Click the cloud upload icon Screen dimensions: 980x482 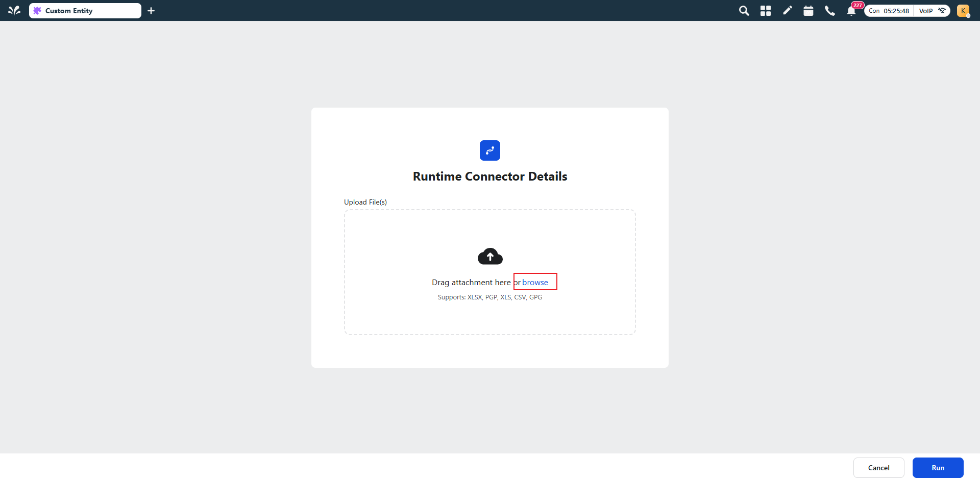[x=490, y=256]
